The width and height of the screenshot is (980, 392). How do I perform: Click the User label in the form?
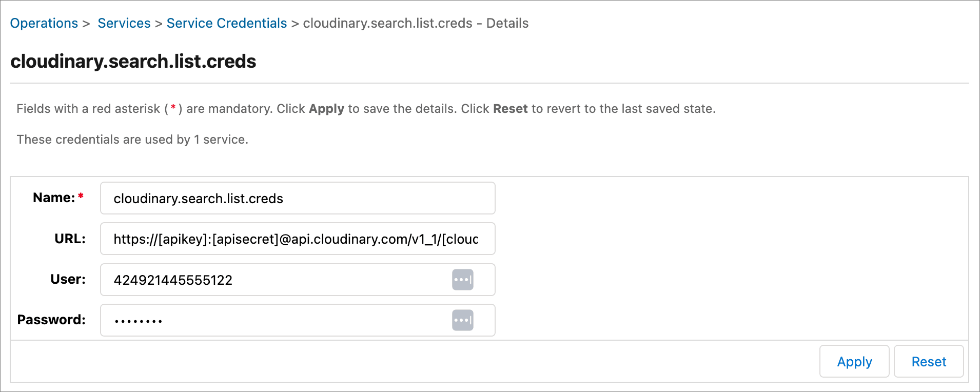click(x=67, y=279)
